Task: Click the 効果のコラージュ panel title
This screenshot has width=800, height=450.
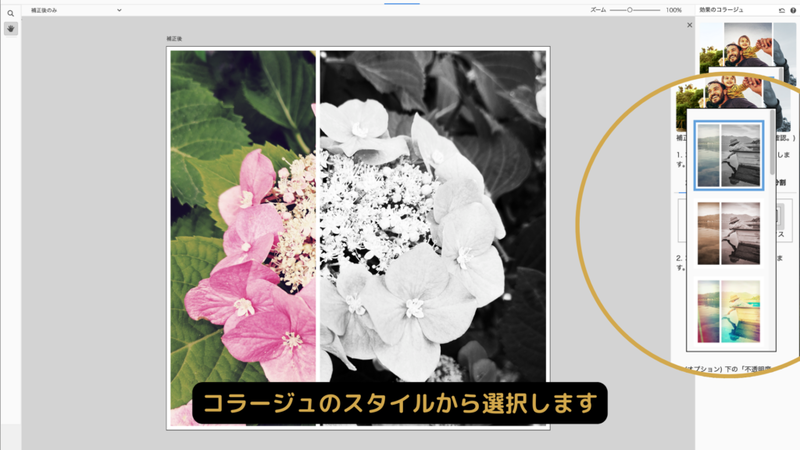Action: 721,10
